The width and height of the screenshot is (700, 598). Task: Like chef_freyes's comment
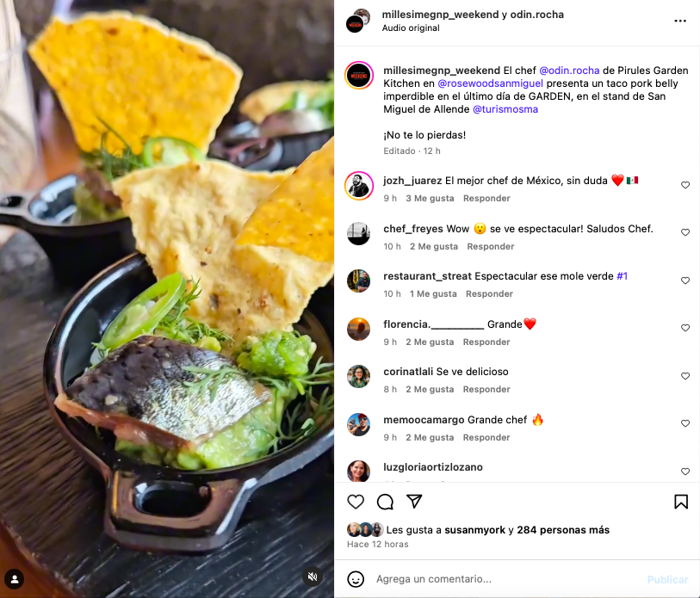pos(685,232)
